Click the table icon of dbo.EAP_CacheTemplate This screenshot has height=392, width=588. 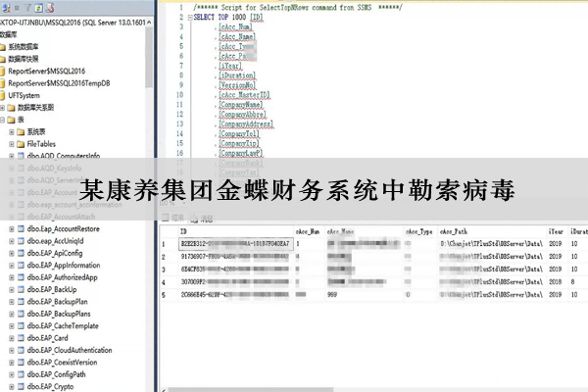(x=21, y=325)
